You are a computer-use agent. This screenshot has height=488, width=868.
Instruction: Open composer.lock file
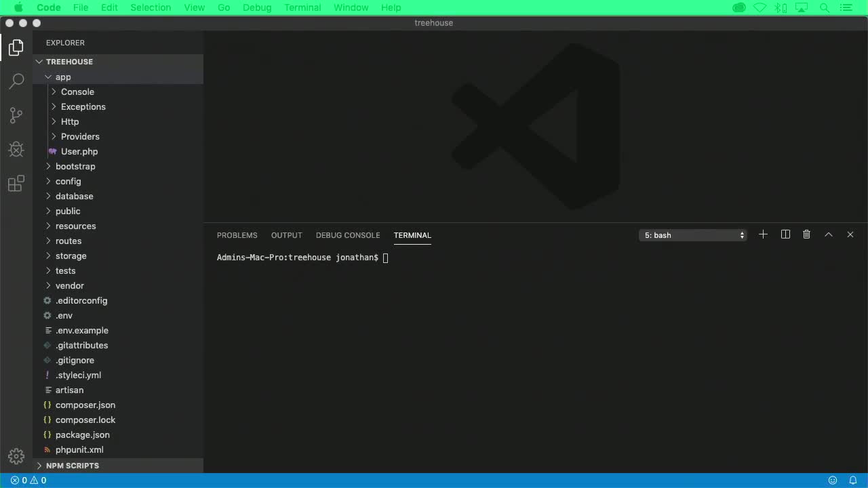119,420
